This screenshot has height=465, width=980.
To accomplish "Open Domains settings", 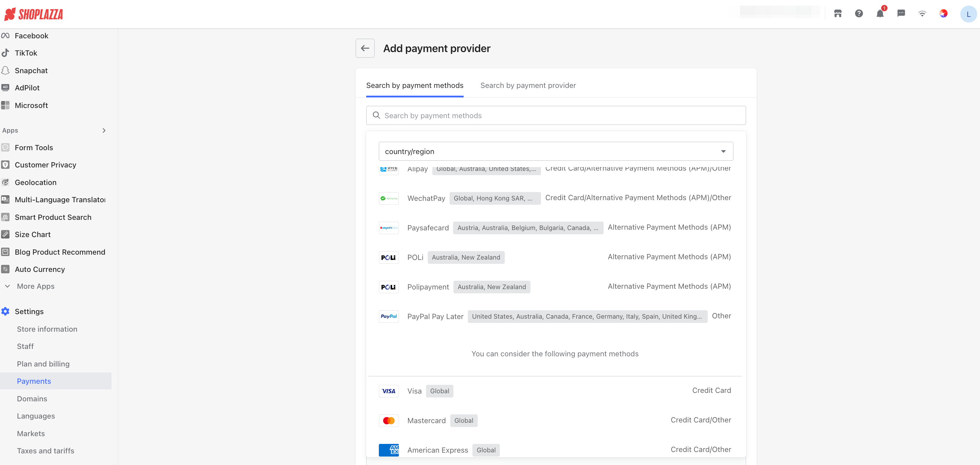I will pos(32,399).
